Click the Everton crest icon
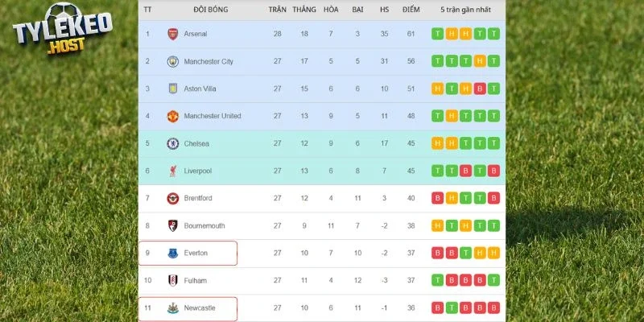Viewport: 644px width, 322px height. 172,253
